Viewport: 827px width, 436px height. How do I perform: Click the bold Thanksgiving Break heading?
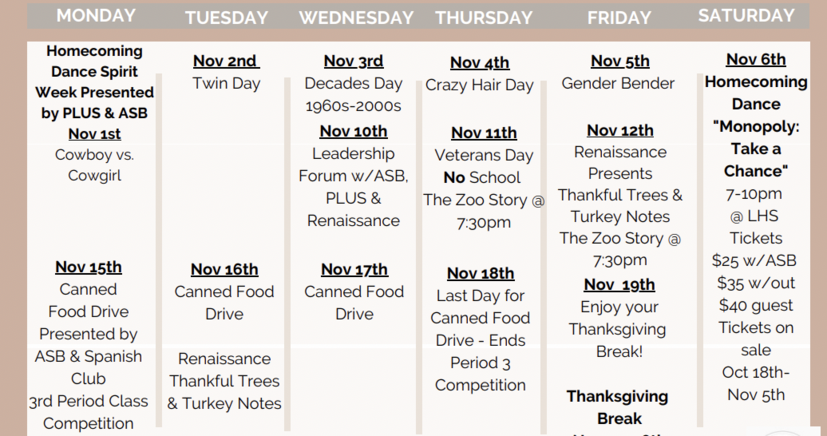(x=618, y=406)
